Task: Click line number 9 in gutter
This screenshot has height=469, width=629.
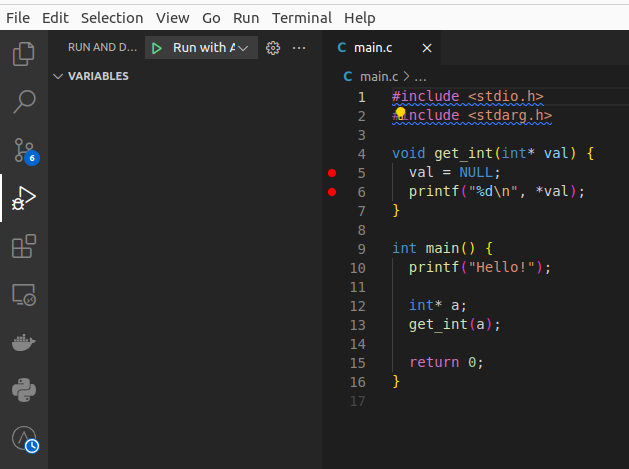Action: click(x=361, y=249)
